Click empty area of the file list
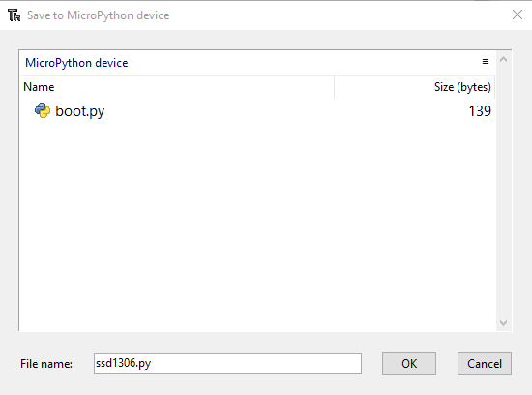Viewport: 532px width, 395px height. 258,221
